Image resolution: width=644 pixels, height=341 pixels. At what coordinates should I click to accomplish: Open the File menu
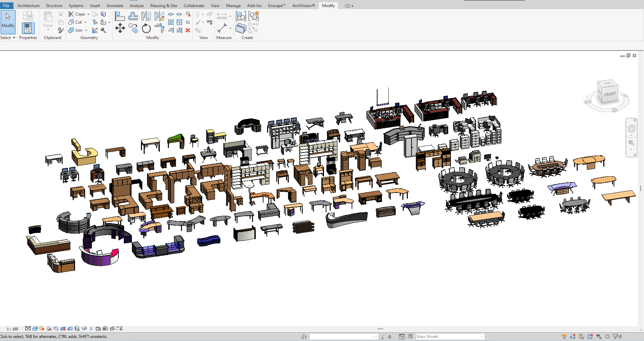tap(6, 6)
